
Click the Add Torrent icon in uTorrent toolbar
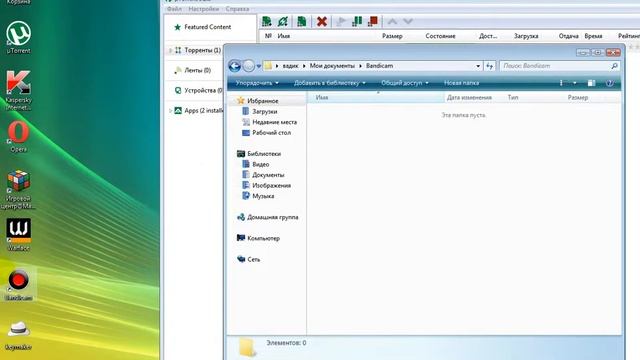pos(267,21)
